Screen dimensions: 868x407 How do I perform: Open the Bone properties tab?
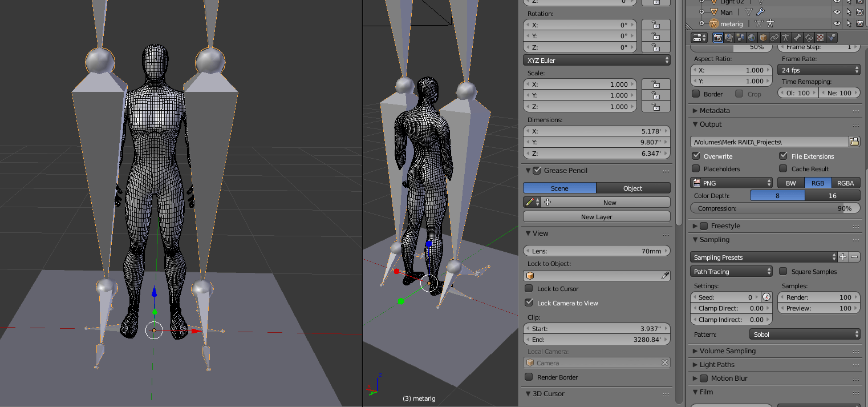pyautogui.click(x=798, y=38)
